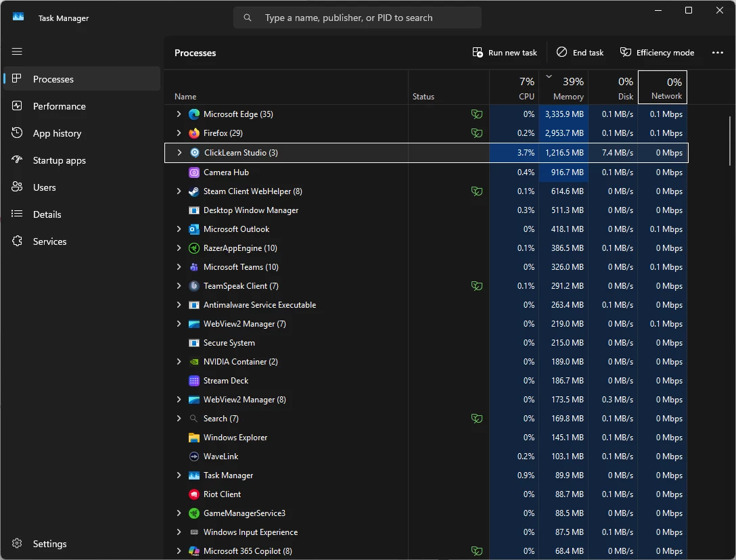Click the efficiency mode leaf on Search

pos(477,418)
